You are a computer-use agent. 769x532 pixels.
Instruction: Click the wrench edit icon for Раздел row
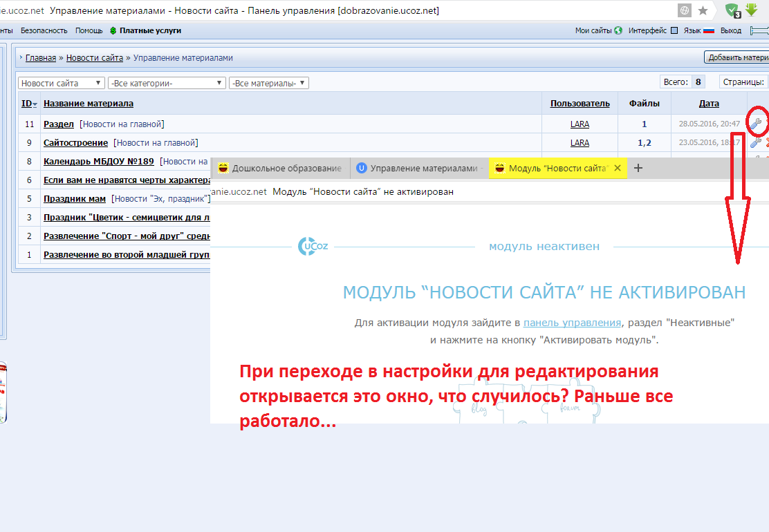point(756,124)
